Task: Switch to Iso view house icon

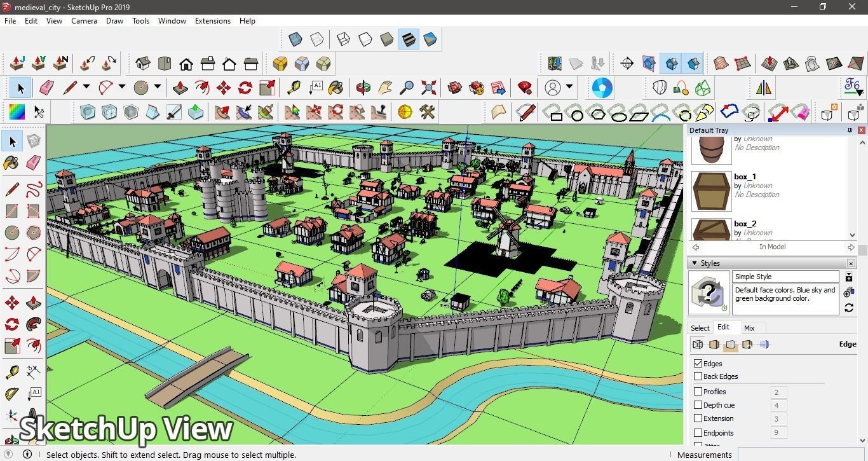Action: click(x=143, y=64)
